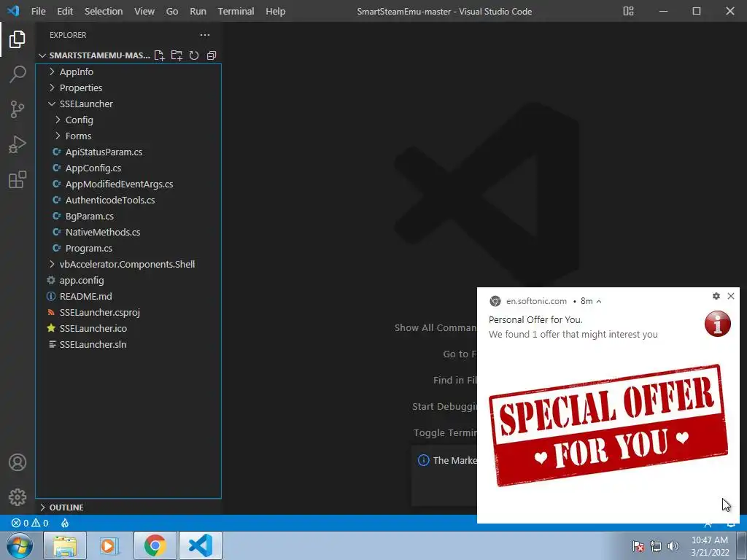This screenshot has width=747, height=560.
Task: Click the Customize Layout icon in title bar
Action: pos(628,11)
